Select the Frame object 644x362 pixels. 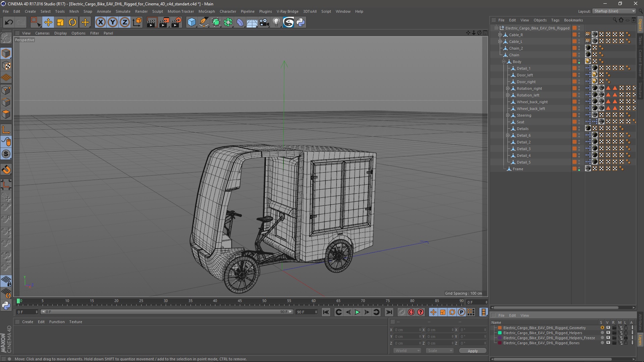518,169
